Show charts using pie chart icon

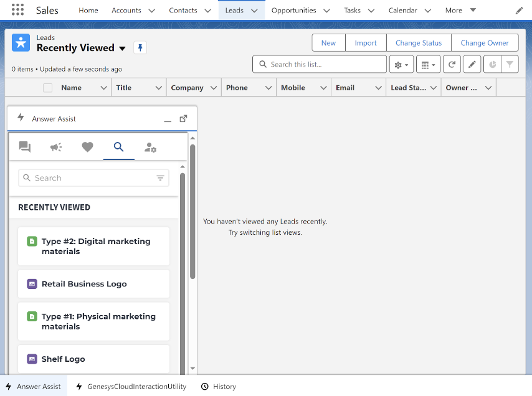(492, 64)
